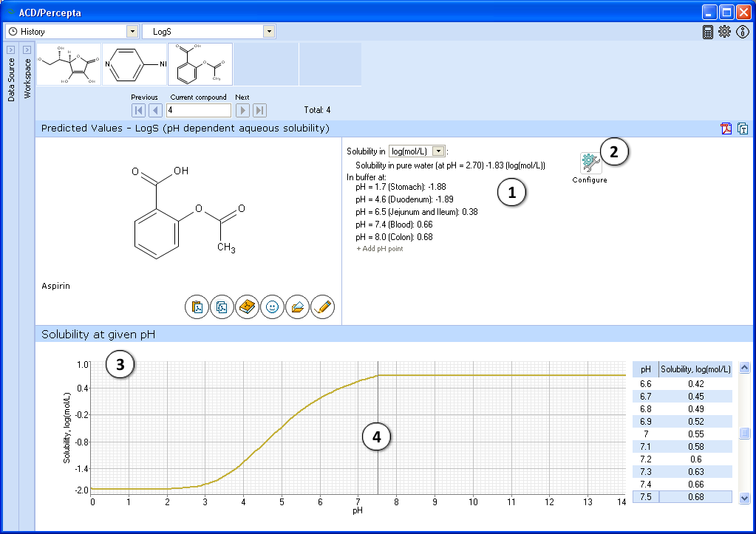Screen dimensions: 756x534
Task: Click pH = 7.4 (Blood) solubility line
Action: coord(394,225)
